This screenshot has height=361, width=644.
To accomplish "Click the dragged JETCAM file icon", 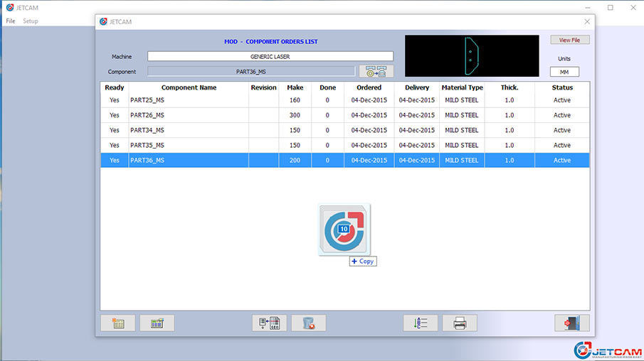I will [x=344, y=230].
